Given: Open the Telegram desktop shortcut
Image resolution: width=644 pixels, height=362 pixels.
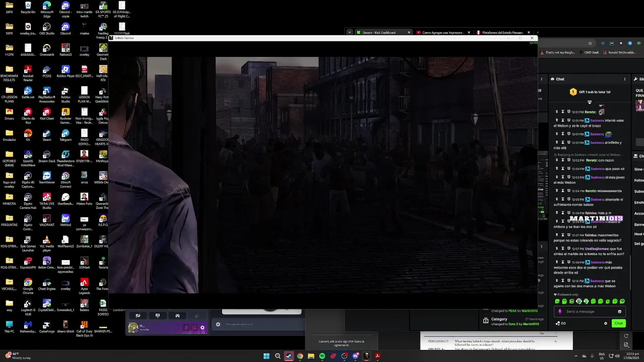Looking at the screenshot, I should 65,135.
